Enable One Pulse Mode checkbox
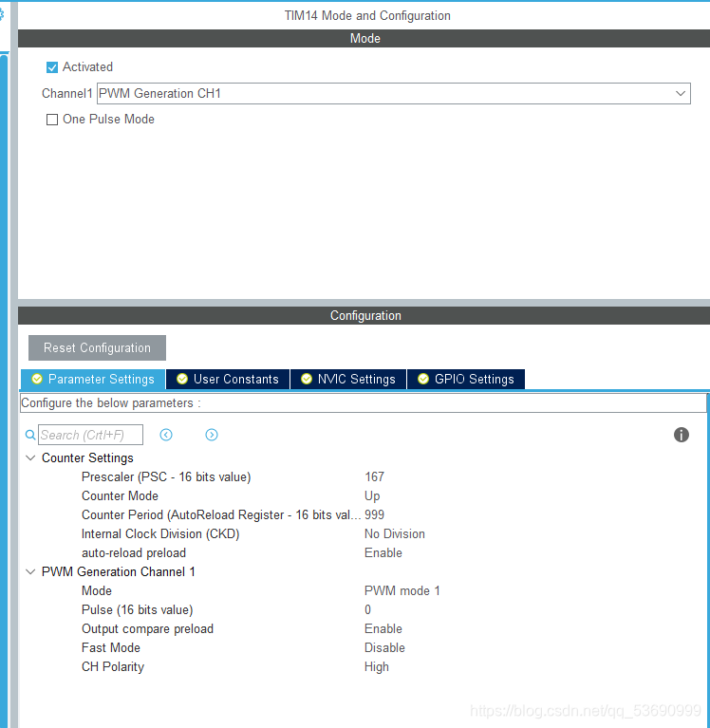710x728 pixels. point(52,120)
